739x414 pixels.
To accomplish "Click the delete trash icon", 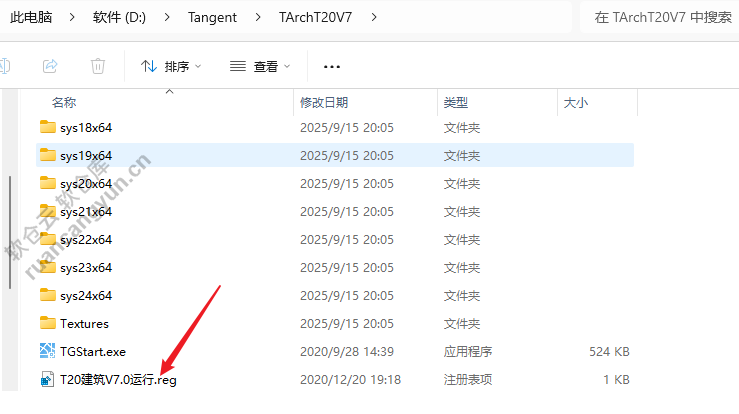I will [x=98, y=66].
